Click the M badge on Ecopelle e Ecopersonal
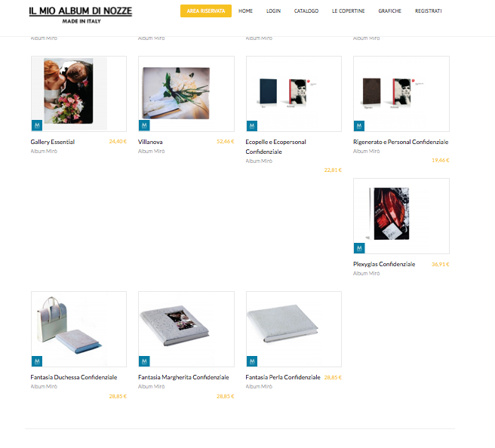The height and width of the screenshot is (448, 495). (x=252, y=125)
